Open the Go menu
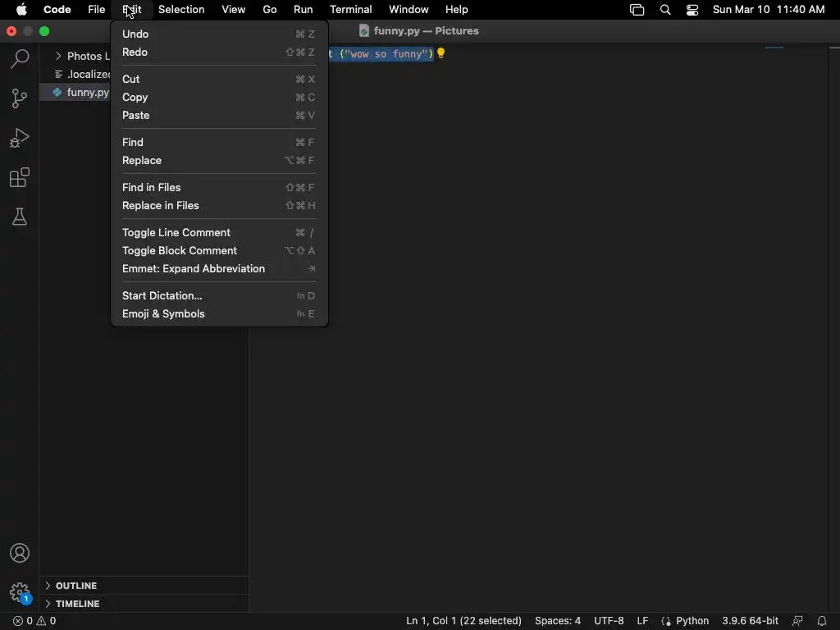Viewport: 840px width, 630px height. pos(269,10)
